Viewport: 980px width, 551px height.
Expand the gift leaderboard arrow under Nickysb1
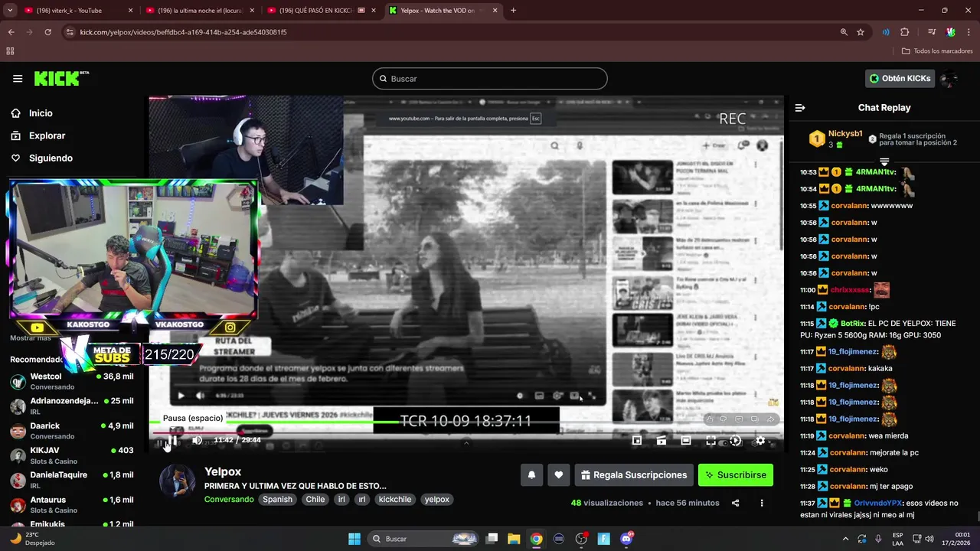tap(884, 161)
